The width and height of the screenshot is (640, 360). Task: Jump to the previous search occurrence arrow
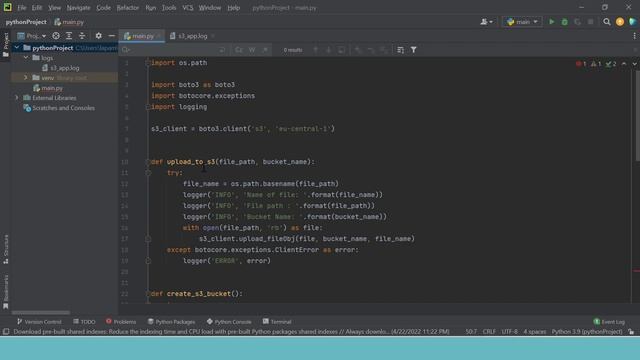click(316, 50)
